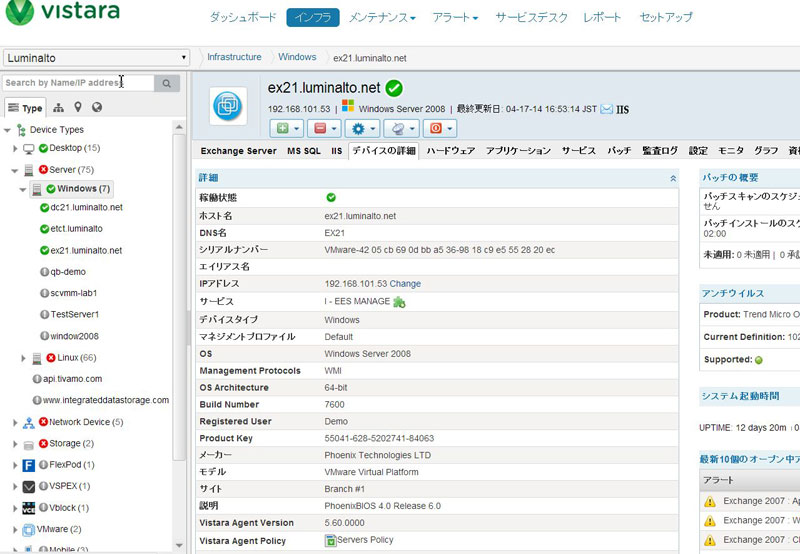Screen dimensions: 800x554
Task: Switch to location pin view icon
Action: [x=78, y=107]
